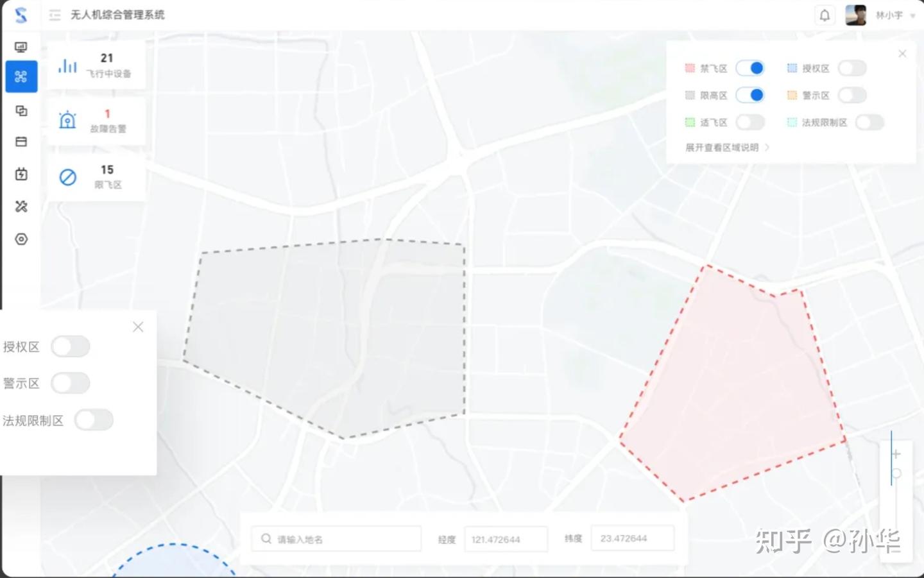This screenshot has width=924, height=578.
Task: Open the battery charging sidebar item
Action: tap(21, 174)
